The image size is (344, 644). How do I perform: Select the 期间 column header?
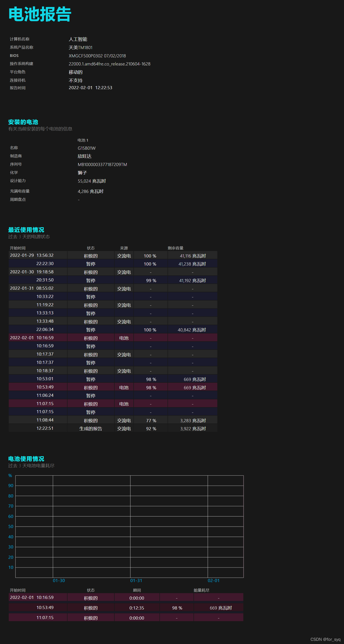[137, 590]
